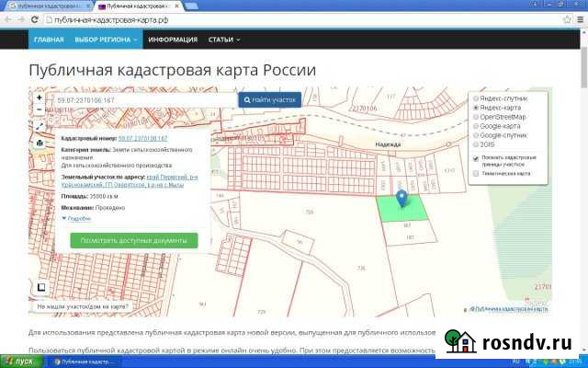The image size is (588, 368).
Task: Click the Публичная кадастр taskbar item
Action: 84,362
